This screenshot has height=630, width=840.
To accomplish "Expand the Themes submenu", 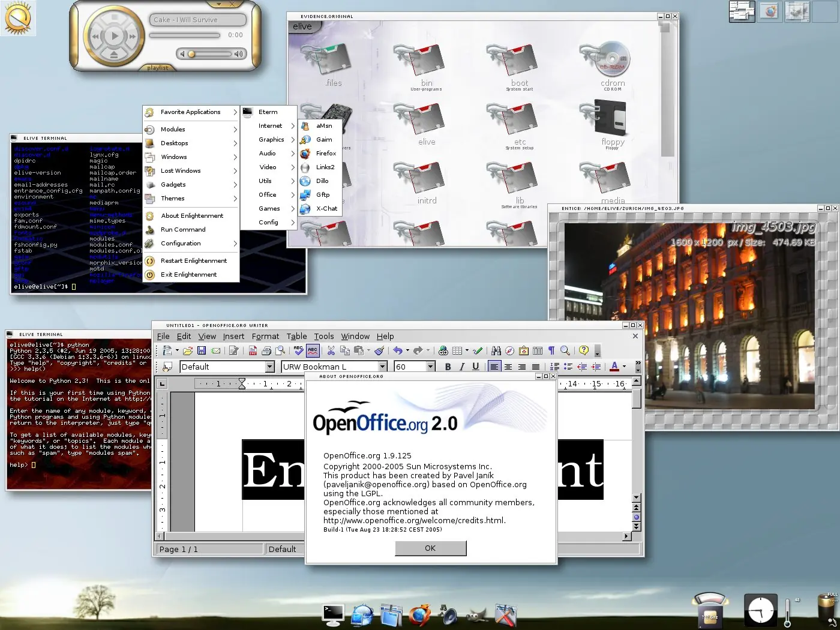I will [191, 199].
